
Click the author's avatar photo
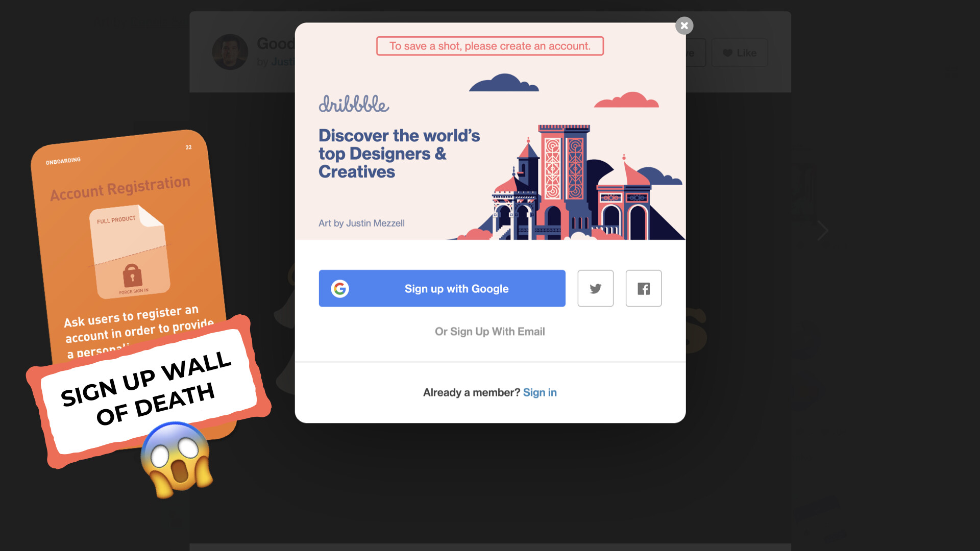(x=230, y=52)
